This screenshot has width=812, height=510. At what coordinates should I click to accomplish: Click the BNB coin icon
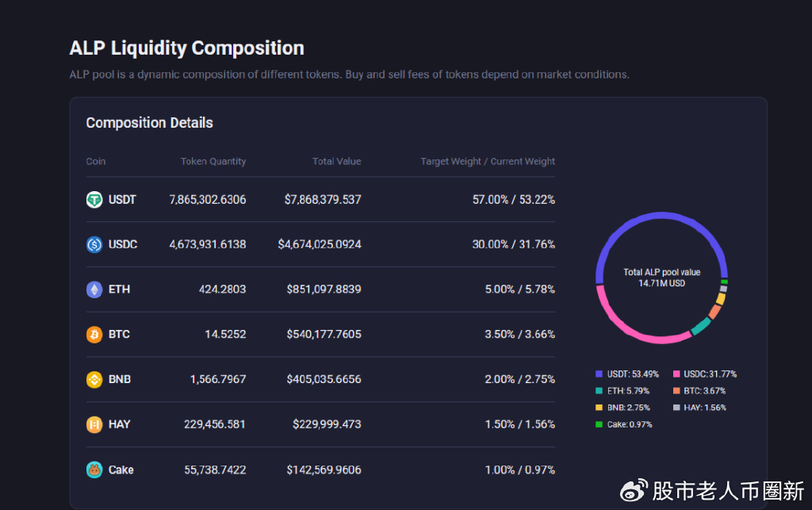(x=94, y=379)
